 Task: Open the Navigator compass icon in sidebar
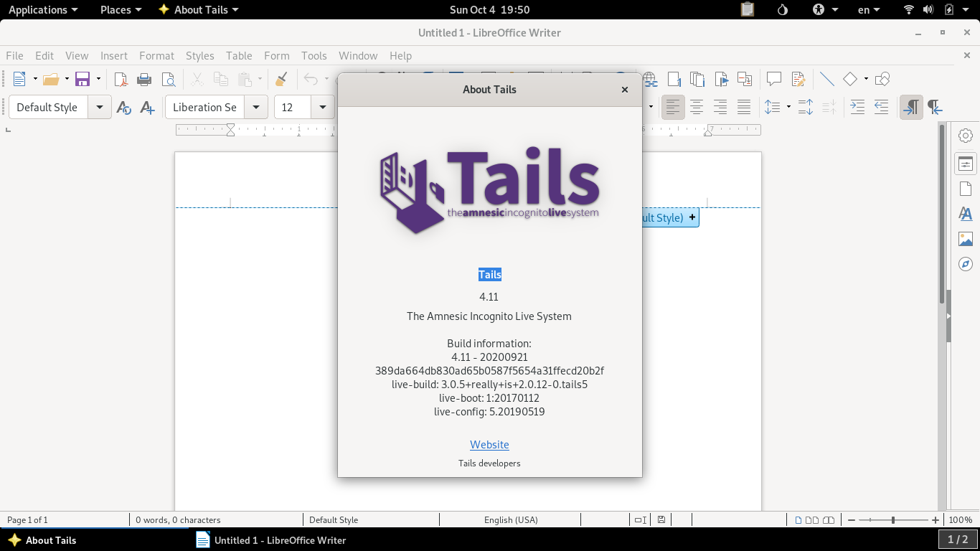pos(966,264)
